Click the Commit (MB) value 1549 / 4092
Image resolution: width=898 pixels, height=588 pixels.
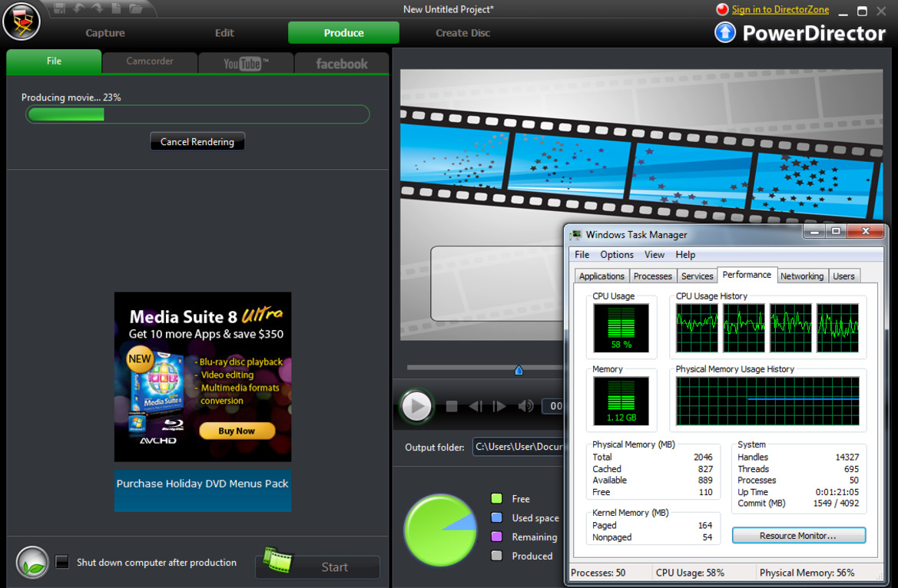pos(836,504)
